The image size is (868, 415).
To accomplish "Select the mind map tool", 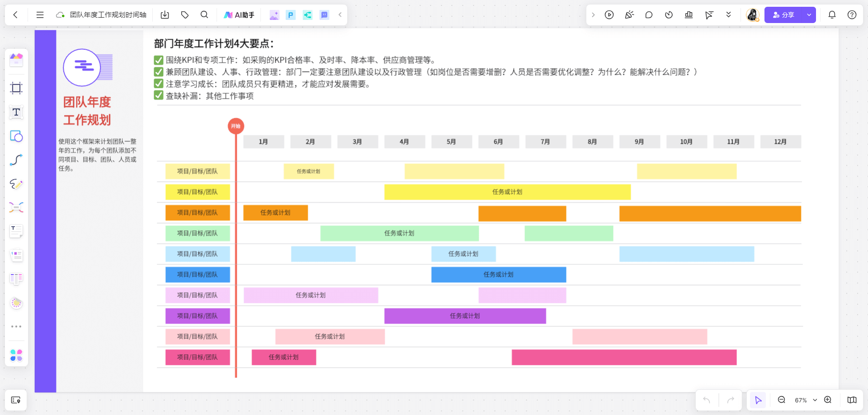I will point(16,207).
